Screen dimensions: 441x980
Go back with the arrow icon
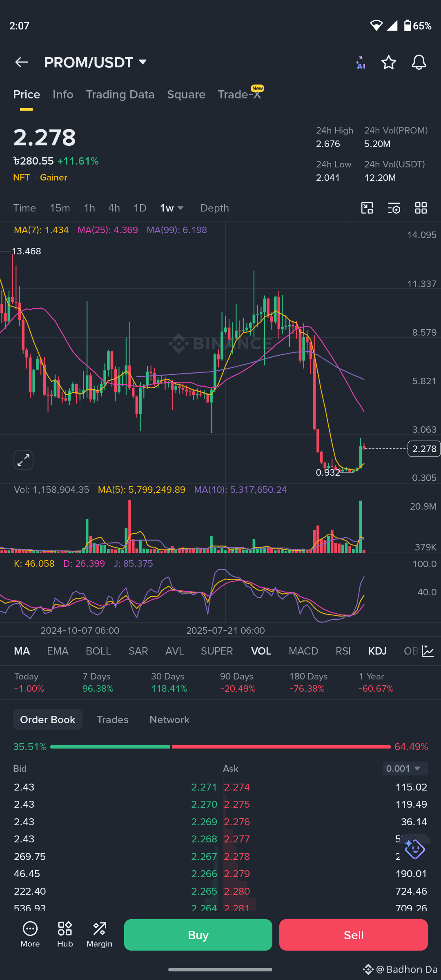[x=21, y=62]
